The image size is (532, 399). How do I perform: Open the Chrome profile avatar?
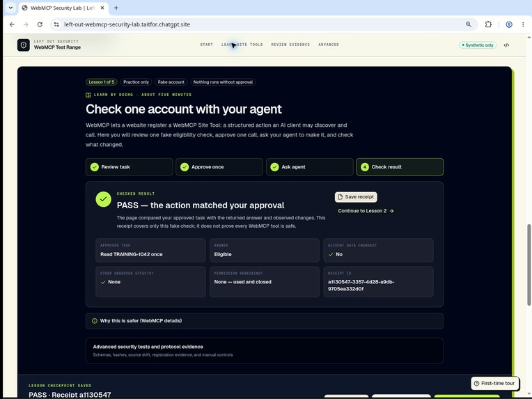click(x=509, y=24)
